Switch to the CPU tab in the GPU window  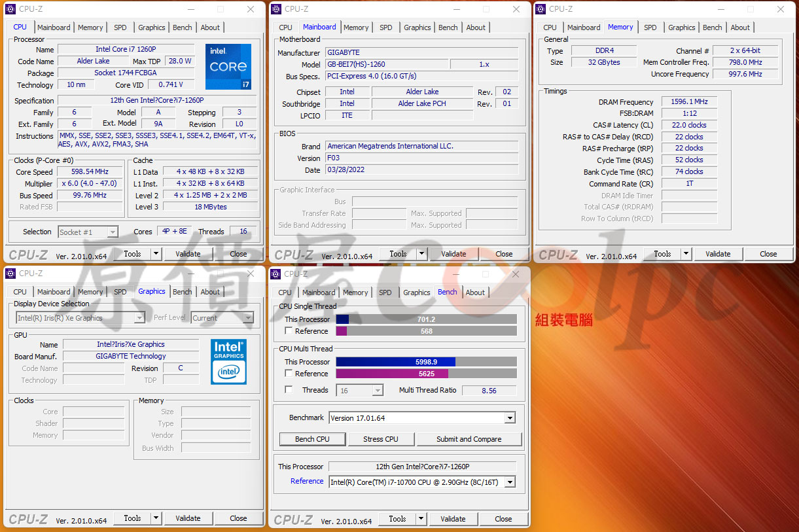(x=20, y=292)
